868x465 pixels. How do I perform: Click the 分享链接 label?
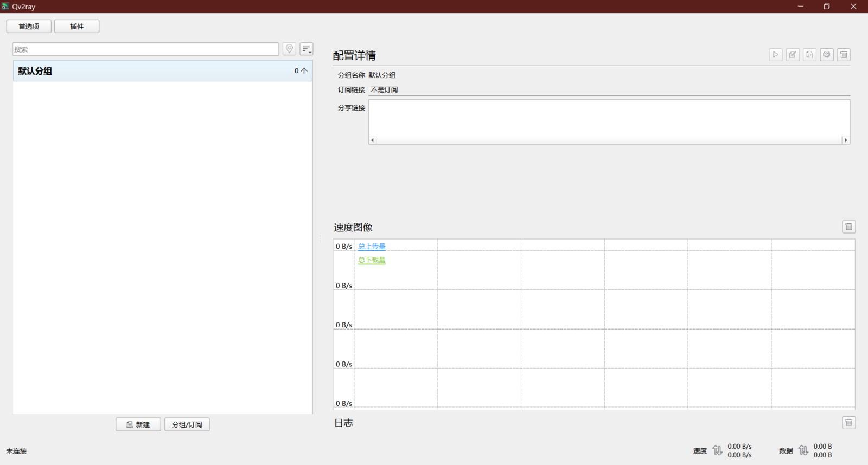click(352, 108)
